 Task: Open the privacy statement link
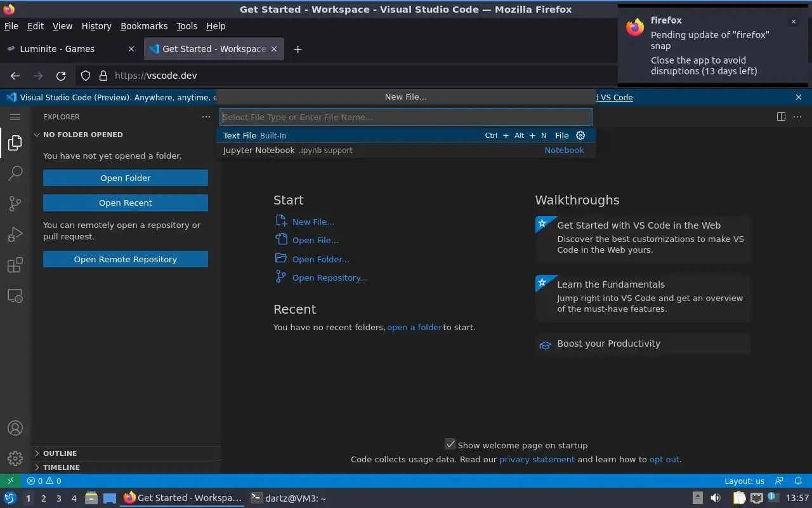[537, 459]
